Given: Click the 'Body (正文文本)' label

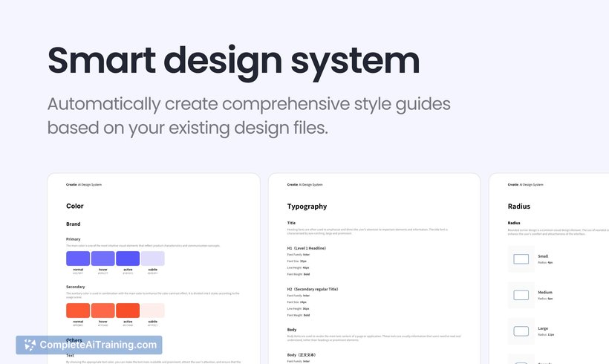Looking at the screenshot, I should tap(302, 355).
